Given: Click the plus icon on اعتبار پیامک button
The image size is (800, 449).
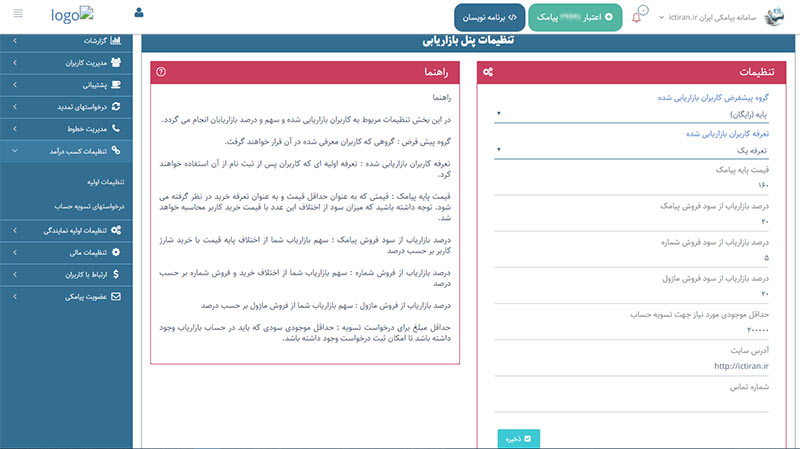Looking at the screenshot, I should point(609,17).
